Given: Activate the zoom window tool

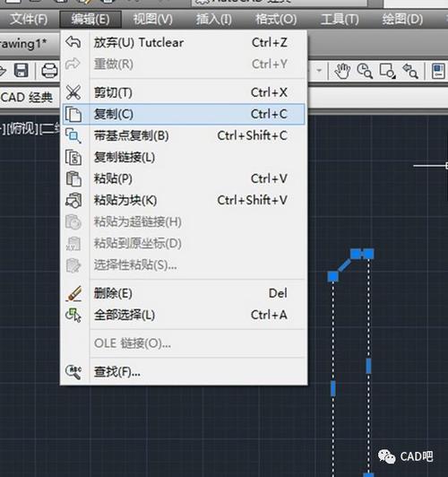Looking at the screenshot, I should pos(387,71).
